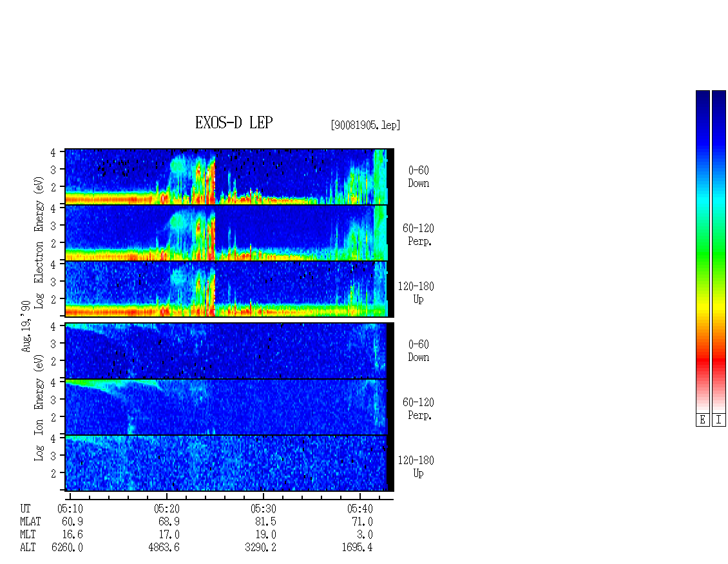Click the MLT value 16.6
This screenshot has width=728, height=564.
click(72, 535)
